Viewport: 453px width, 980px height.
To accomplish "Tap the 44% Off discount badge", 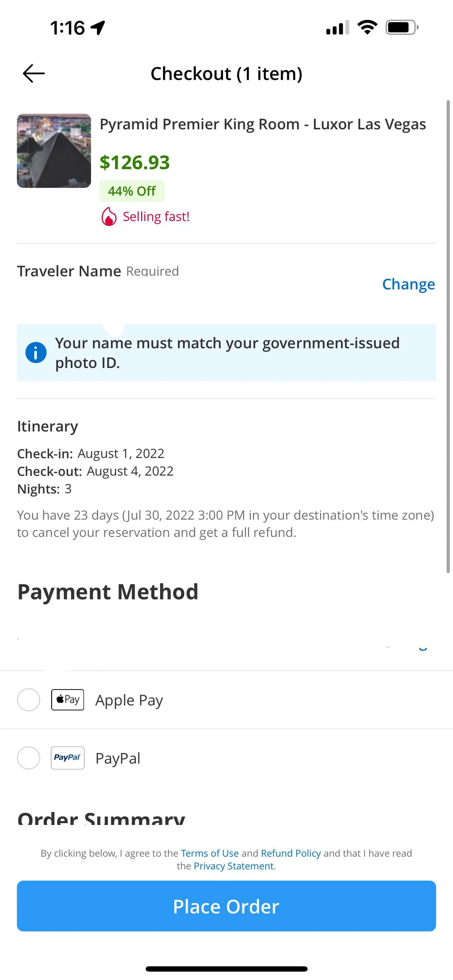I will point(132,191).
